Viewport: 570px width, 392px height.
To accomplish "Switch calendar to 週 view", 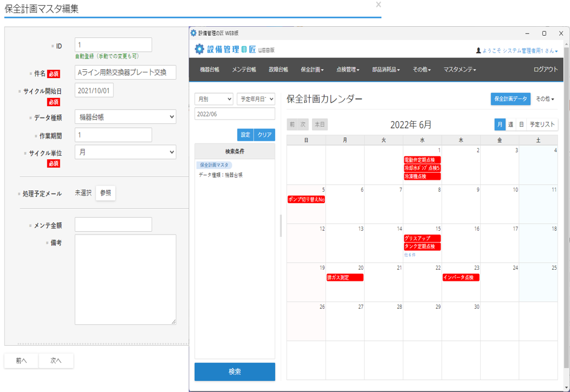I will [x=510, y=125].
